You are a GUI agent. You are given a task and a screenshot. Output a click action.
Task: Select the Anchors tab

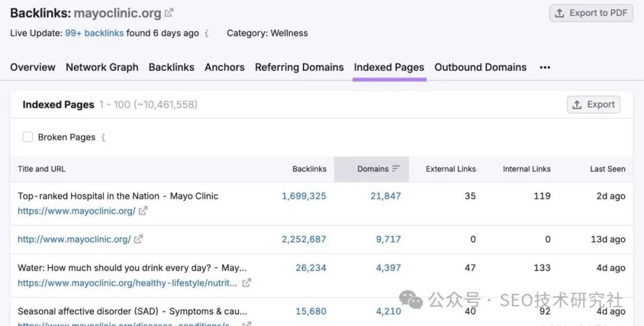pyautogui.click(x=225, y=67)
